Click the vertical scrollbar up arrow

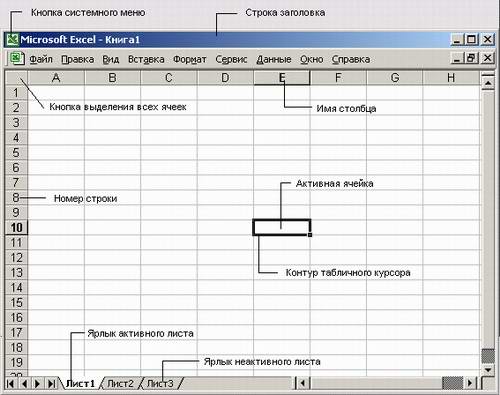(x=488, y=82)
